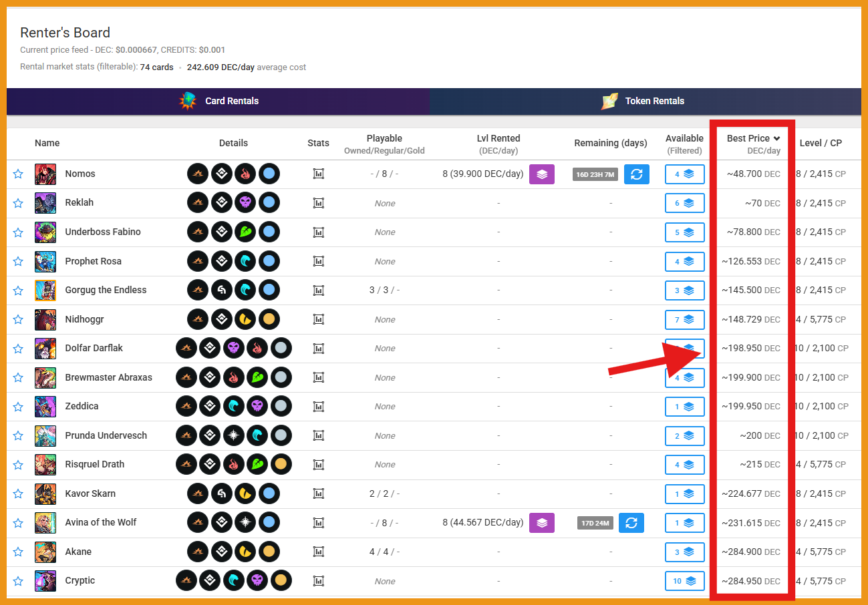Click the purple skull icon in Reklah row
868x605 pixels.
tap(245, 203)
